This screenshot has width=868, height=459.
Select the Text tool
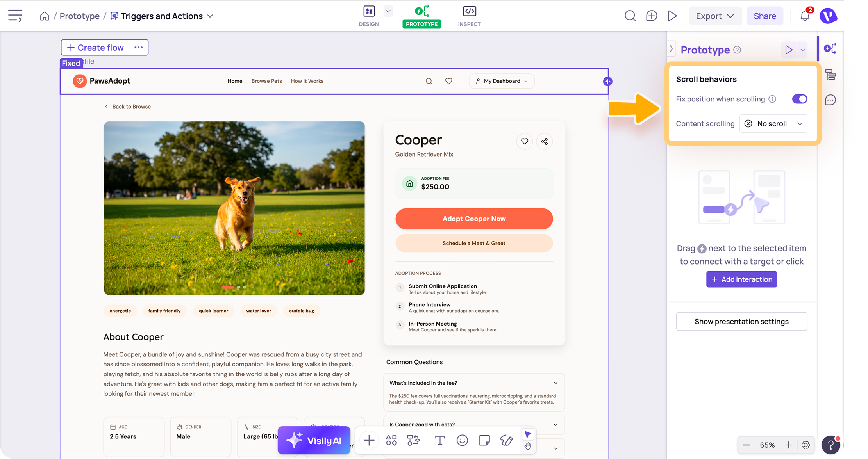(440, 440)
